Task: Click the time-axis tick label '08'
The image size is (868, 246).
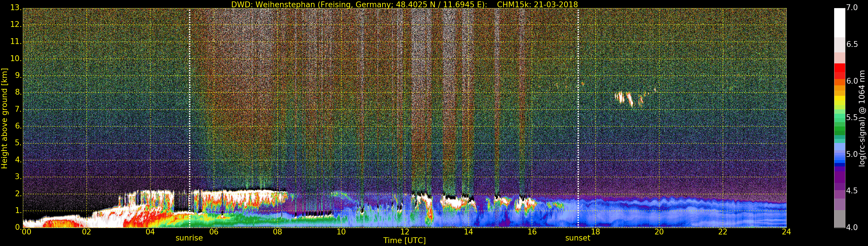Action: (277, 232)
